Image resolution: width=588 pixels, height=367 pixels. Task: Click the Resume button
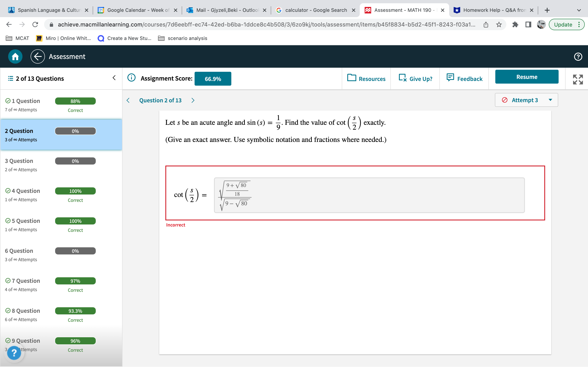click(x=527, y=77)
